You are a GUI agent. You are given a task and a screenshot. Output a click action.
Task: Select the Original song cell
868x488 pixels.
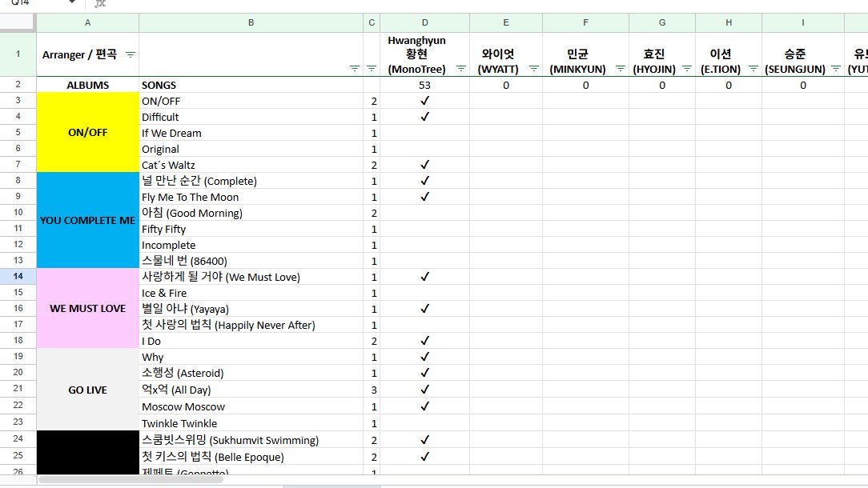point(251,150)
